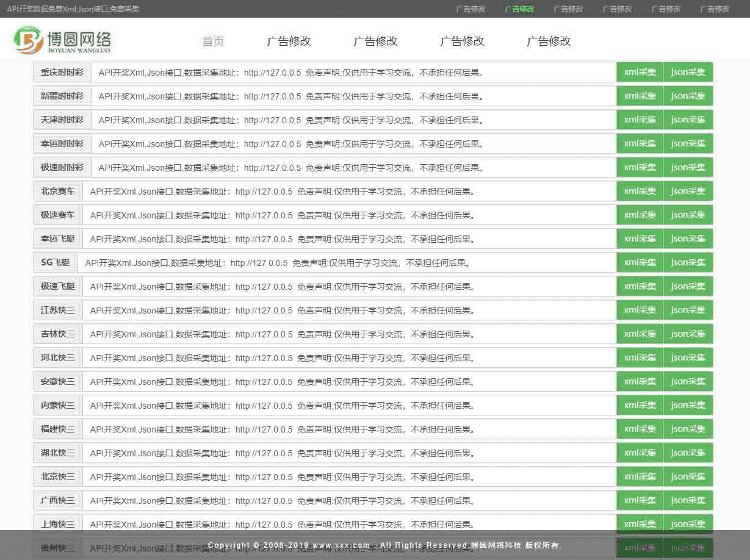Image resolution: width=750 pixels, height=560 pixels.
Task: Click the API address field for 天津时时彩
Action: tap(353, 120)
